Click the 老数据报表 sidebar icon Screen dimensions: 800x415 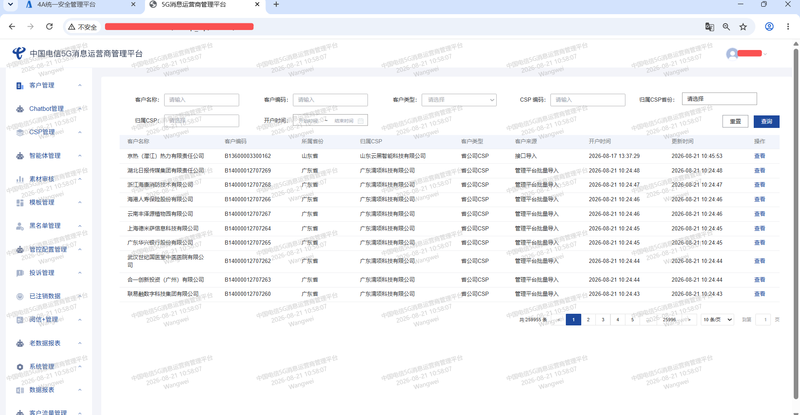19,344
